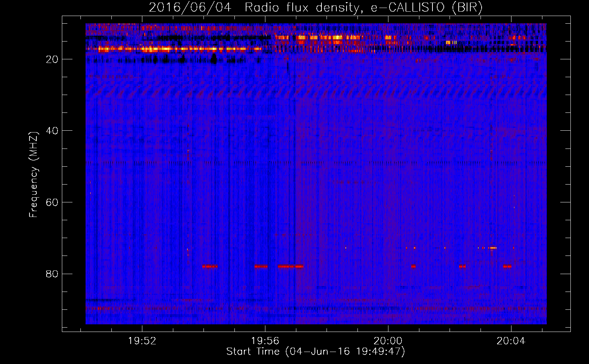The image size is (589, 364).
Task: Click the 20:00 time tick label
Action: click(388, 341)
